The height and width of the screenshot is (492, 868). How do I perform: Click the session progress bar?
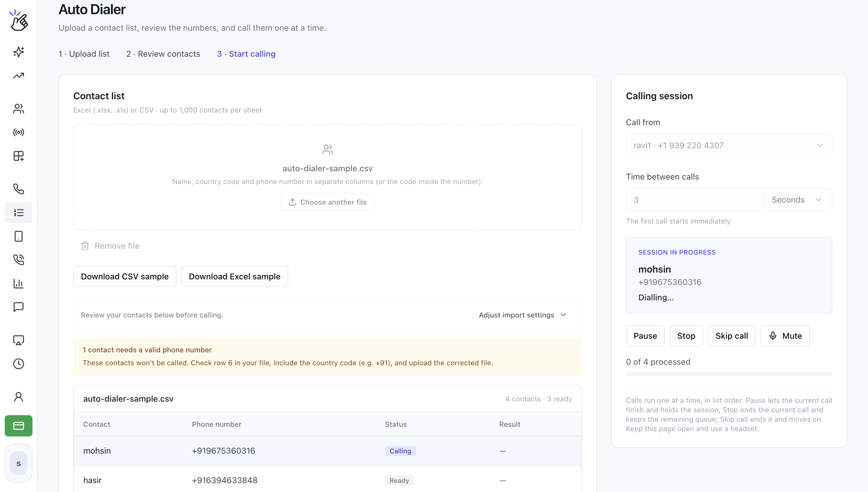click(729, 374)
